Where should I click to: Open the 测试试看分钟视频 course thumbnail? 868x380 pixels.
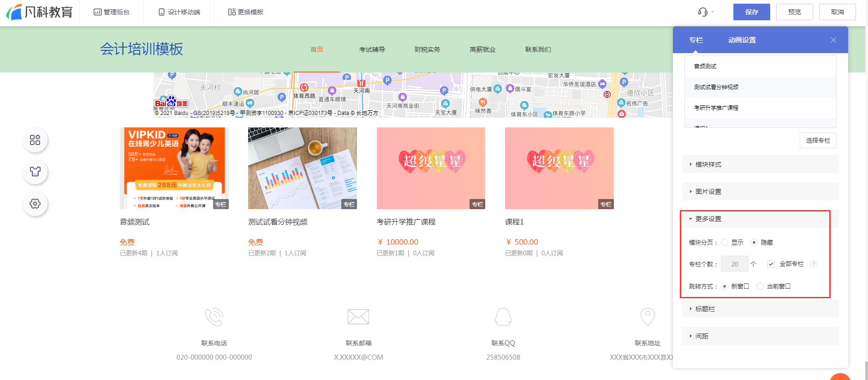303,169
